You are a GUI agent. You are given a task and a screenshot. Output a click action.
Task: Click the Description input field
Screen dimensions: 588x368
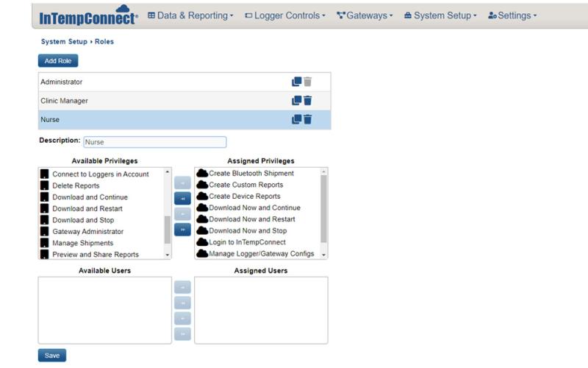point(155,142)
